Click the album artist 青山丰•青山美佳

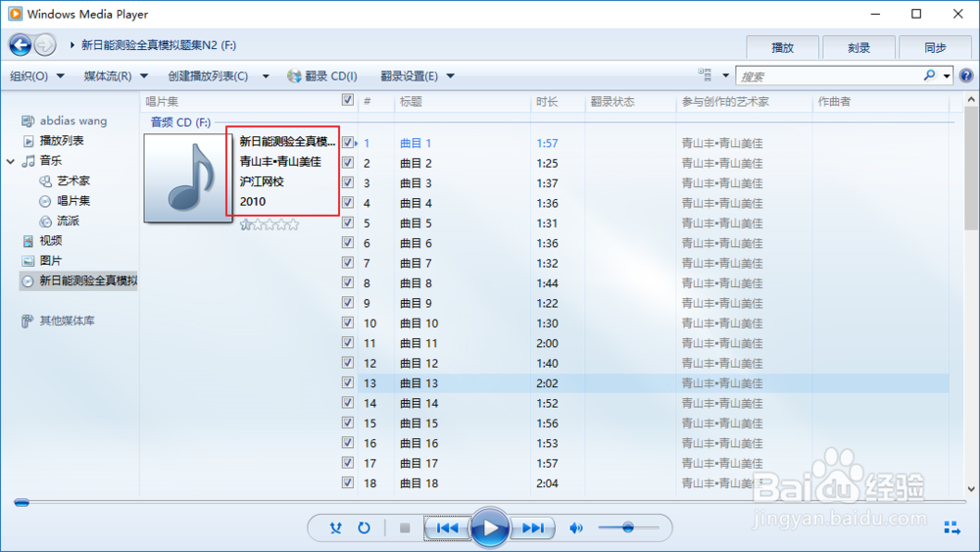(x=280, y=162)
